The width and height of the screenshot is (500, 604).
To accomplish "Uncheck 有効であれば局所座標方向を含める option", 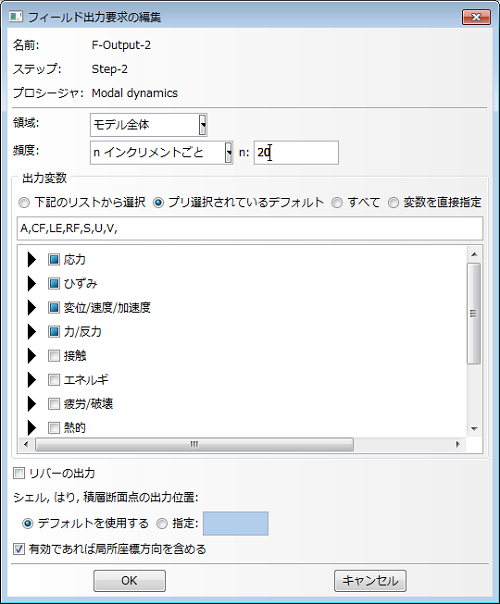I will 19,549.
